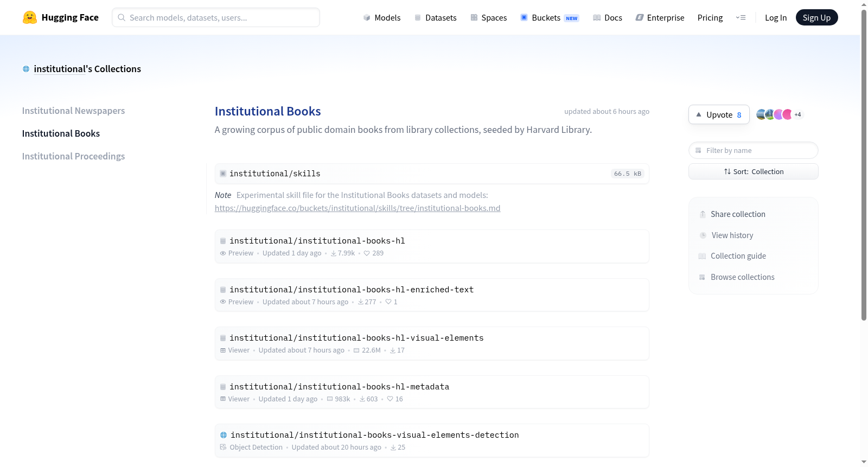Focus the Filter by name field

(754, 150)
